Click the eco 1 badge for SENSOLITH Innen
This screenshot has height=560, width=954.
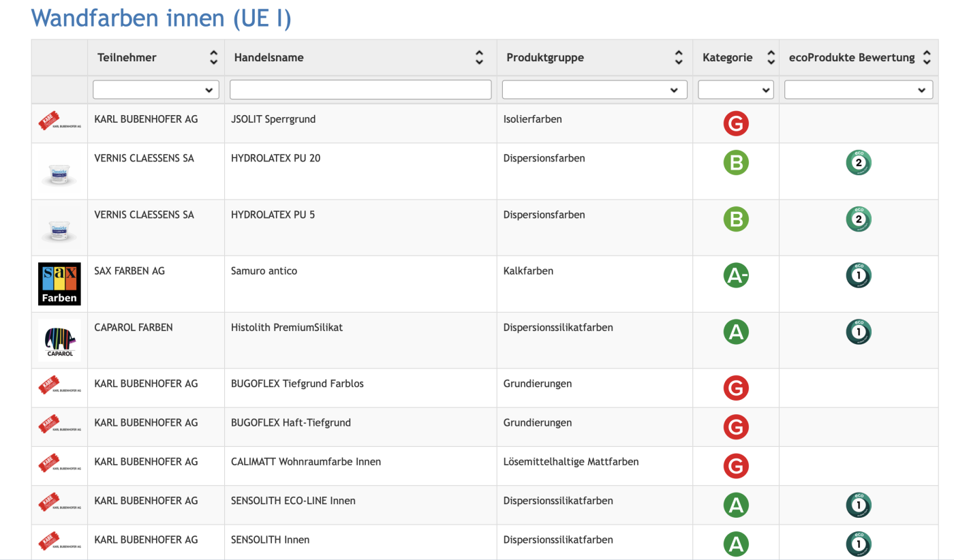pyautogui.click(x=858, y=544)
